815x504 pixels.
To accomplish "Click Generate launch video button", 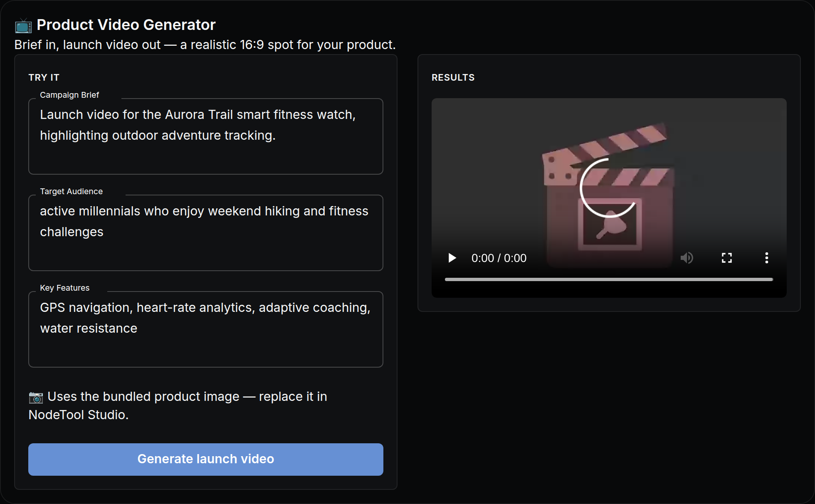I will pyautogui.click(x=206, y=459).
